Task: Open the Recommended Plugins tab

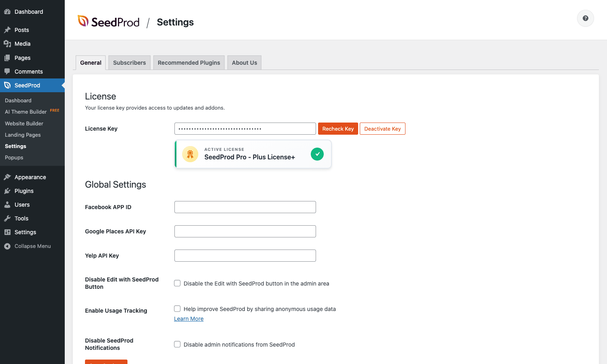Action: click(x=189, y=63)
